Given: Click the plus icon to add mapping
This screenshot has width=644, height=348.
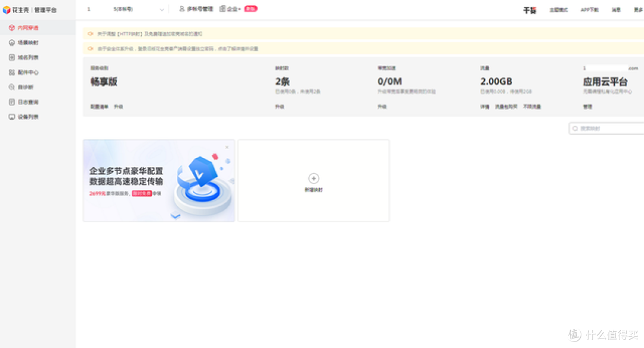Looking at the screenshot, I should (x=314, y=178).
